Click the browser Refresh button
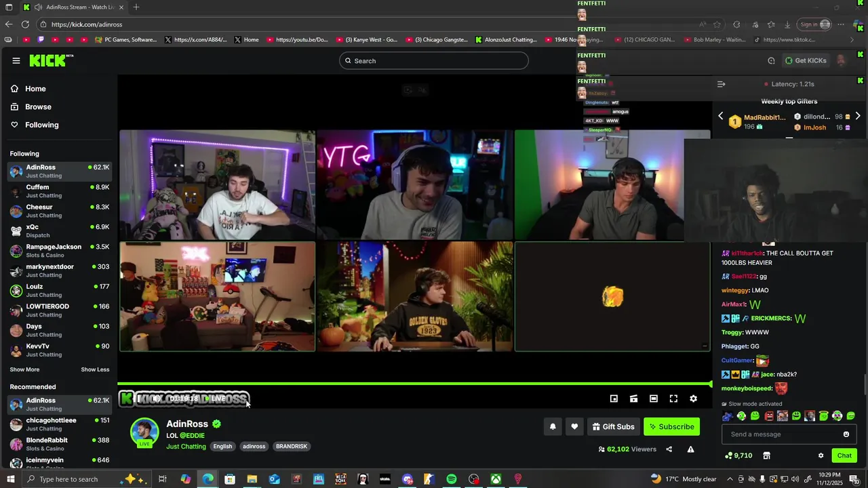This screenshot has width=868, height=488. click(x=25, y=24)
